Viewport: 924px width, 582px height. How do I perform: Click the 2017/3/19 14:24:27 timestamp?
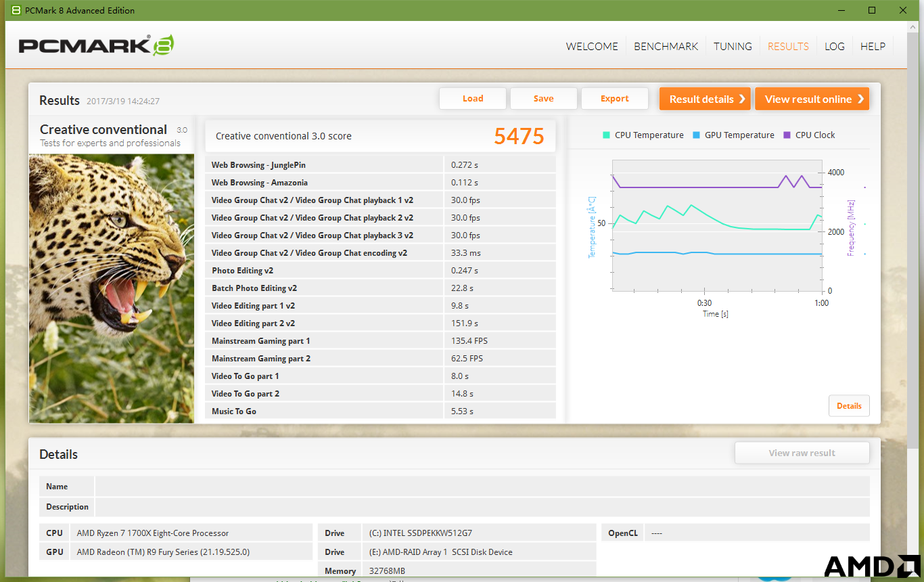123,102
